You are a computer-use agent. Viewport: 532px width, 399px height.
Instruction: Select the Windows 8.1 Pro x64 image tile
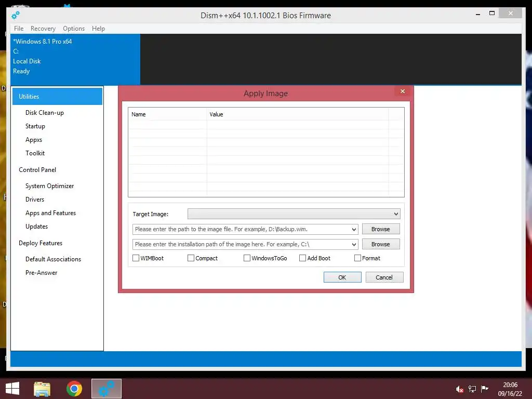coord(75,59)
